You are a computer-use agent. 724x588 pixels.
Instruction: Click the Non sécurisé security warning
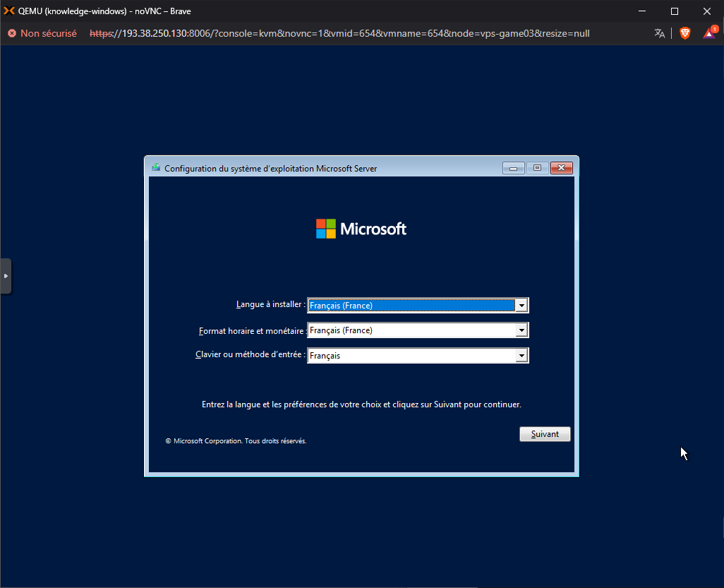point(42,33)
